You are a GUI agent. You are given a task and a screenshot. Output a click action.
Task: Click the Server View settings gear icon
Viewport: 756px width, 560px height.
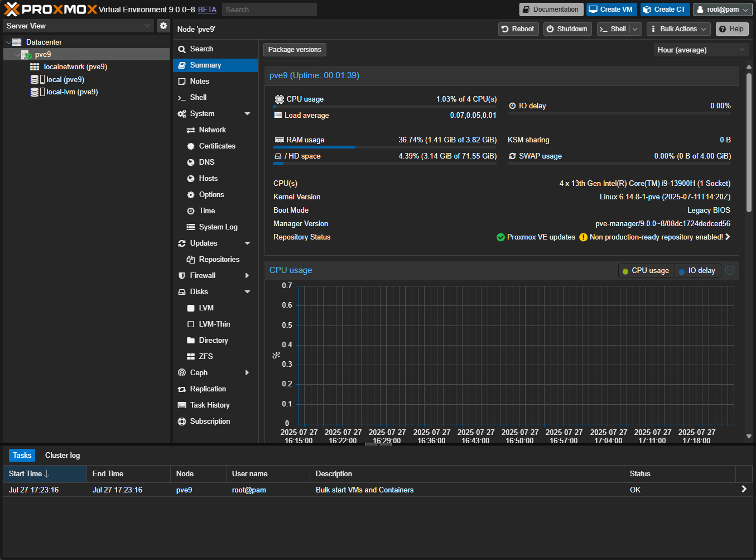coord(163,26)
